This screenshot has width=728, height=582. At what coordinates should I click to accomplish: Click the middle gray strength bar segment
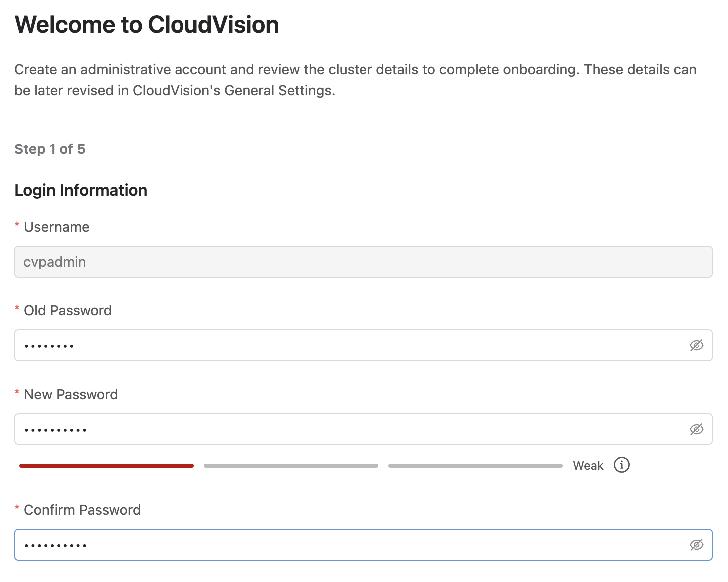[291, 466]
